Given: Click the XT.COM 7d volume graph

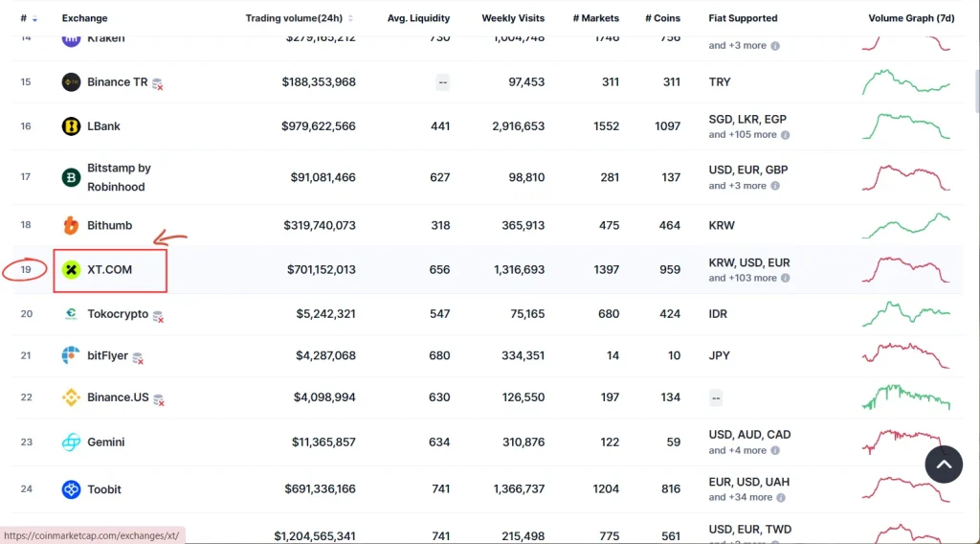Looking at the screenshot, I should 906,269.
